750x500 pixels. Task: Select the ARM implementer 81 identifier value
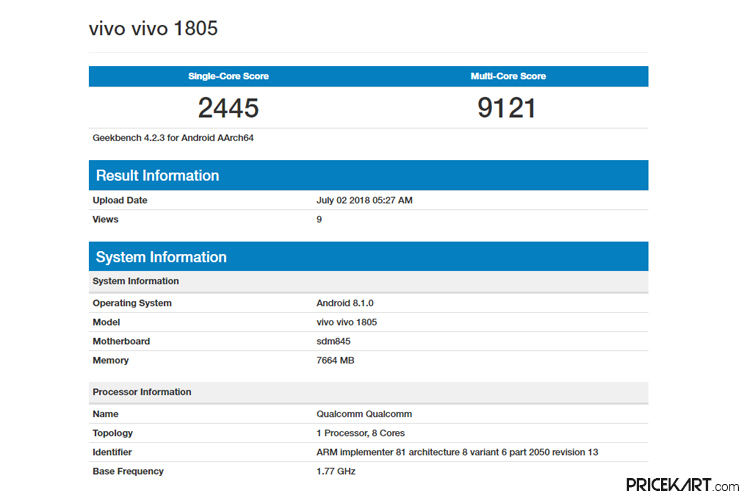[457, 452]
